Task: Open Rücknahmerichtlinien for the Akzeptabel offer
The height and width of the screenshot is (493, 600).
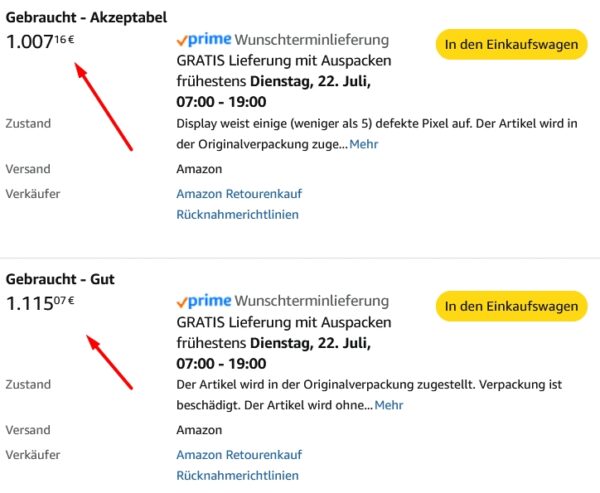Action: pos(237,214)
